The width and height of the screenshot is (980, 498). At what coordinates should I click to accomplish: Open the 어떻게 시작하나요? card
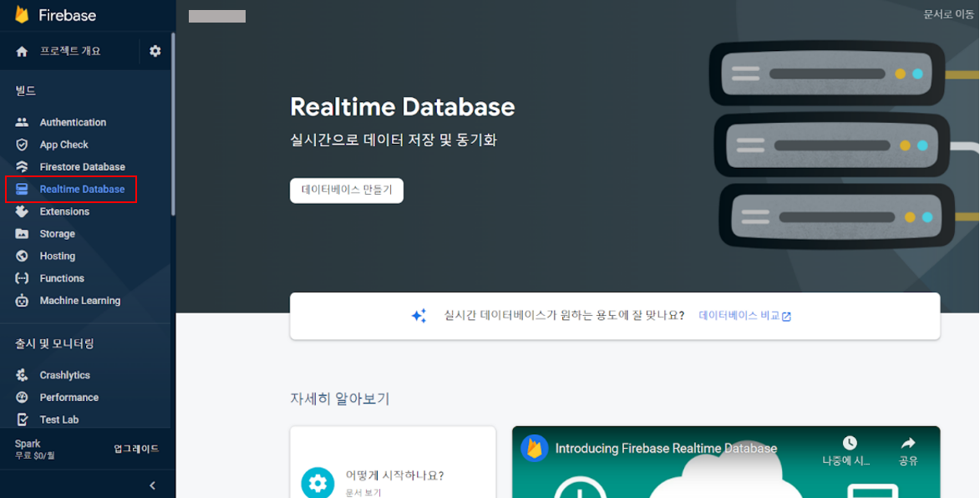[x=393, y=462]
